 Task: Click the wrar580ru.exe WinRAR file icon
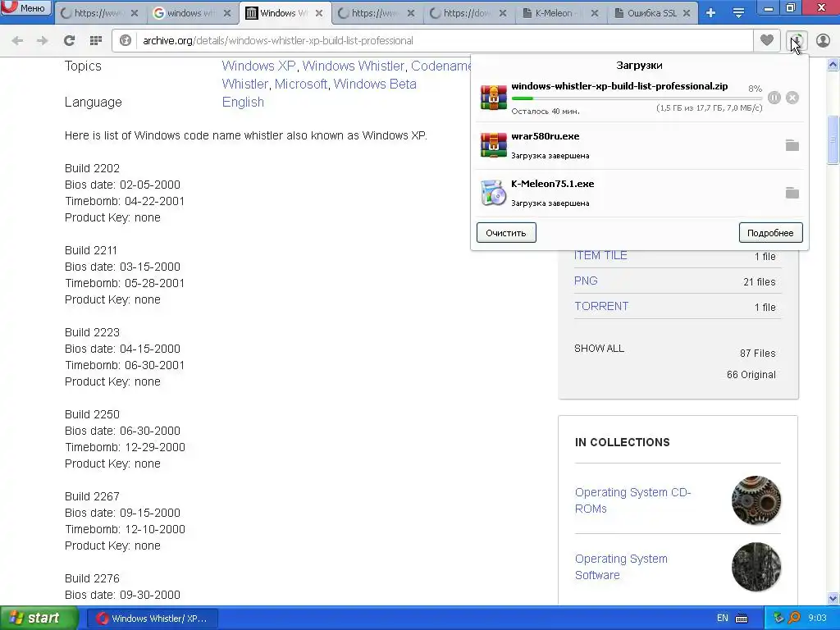493,145
